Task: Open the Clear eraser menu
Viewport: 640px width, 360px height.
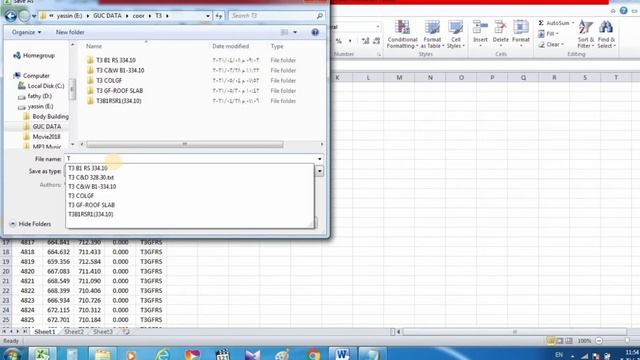Action: 551,44
